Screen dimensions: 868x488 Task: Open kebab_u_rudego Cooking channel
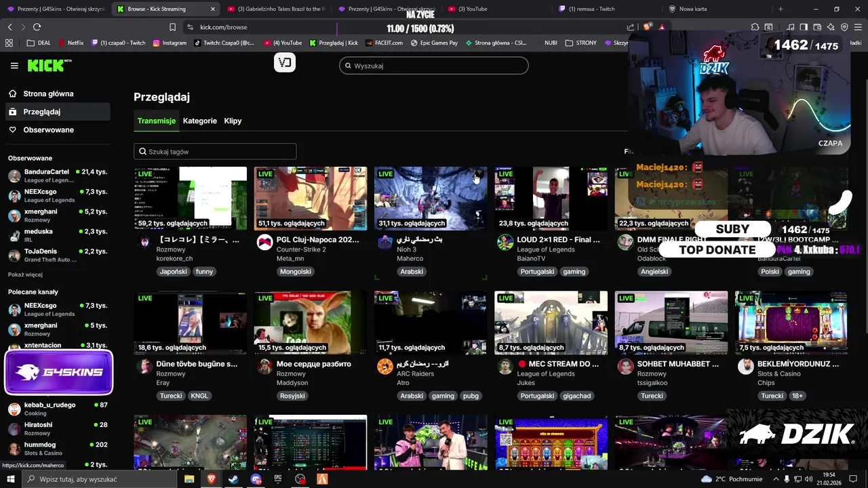coord(58,409)
